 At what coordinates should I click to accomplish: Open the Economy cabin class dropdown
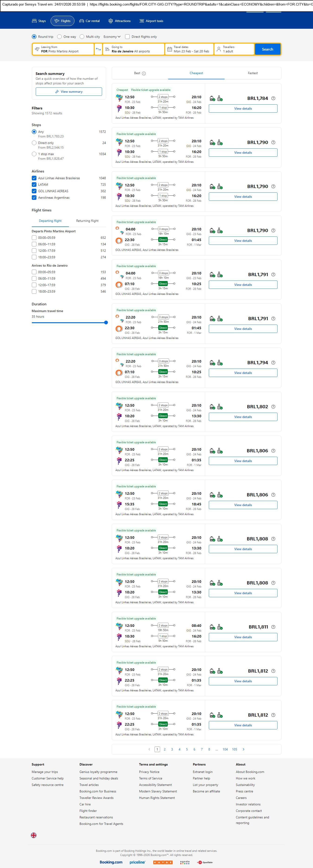click(112, 37)
